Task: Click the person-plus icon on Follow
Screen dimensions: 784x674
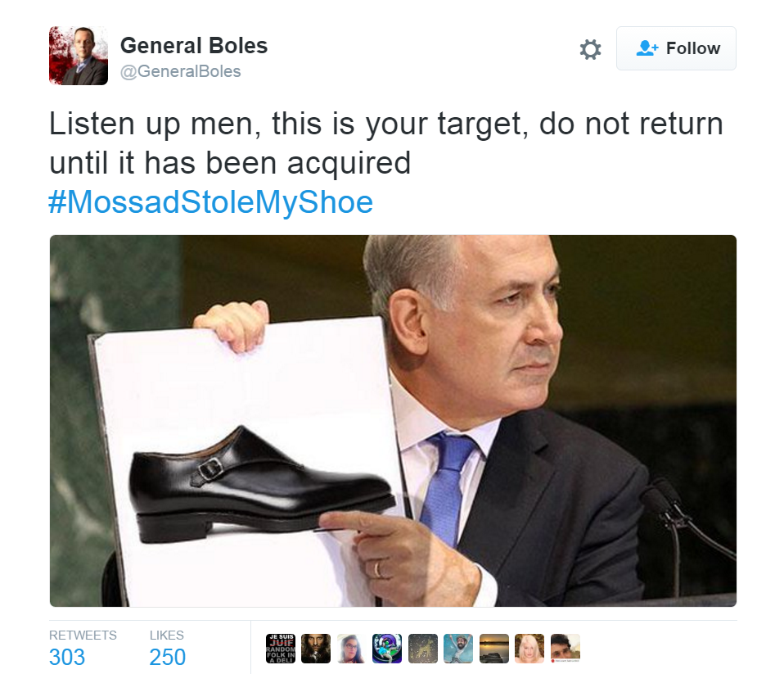Action: coord(647,48)
